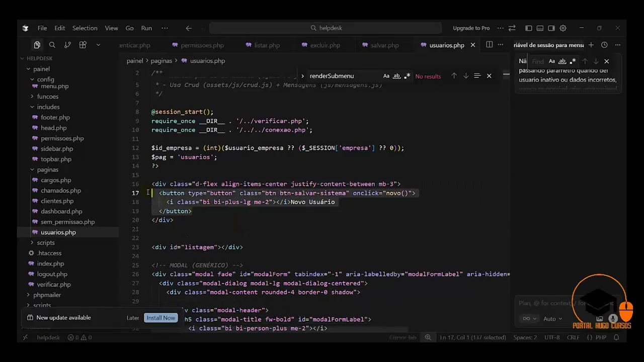Close the usuarios.php editor tab
644x362 pixels.
[x=473, y=45]
